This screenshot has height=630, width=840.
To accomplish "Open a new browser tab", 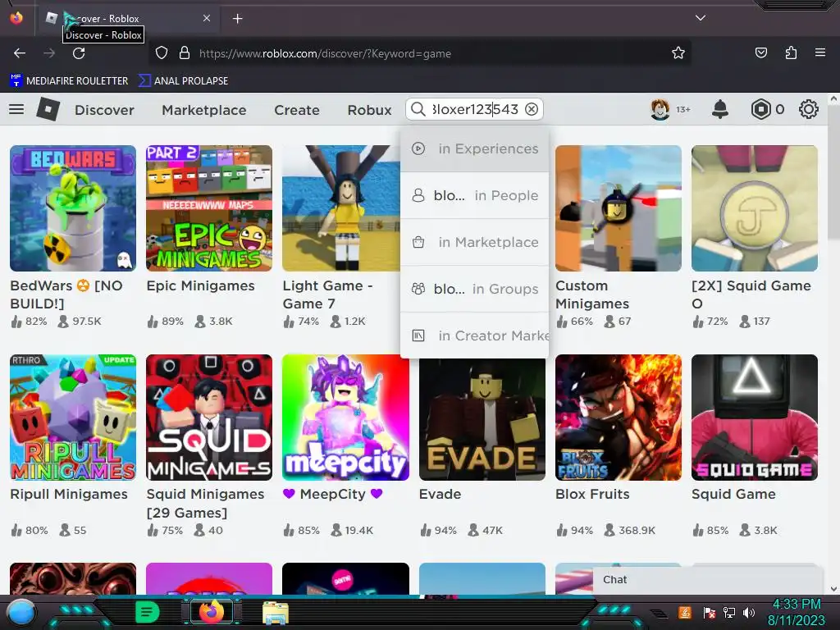I will [x=237, y=19].
